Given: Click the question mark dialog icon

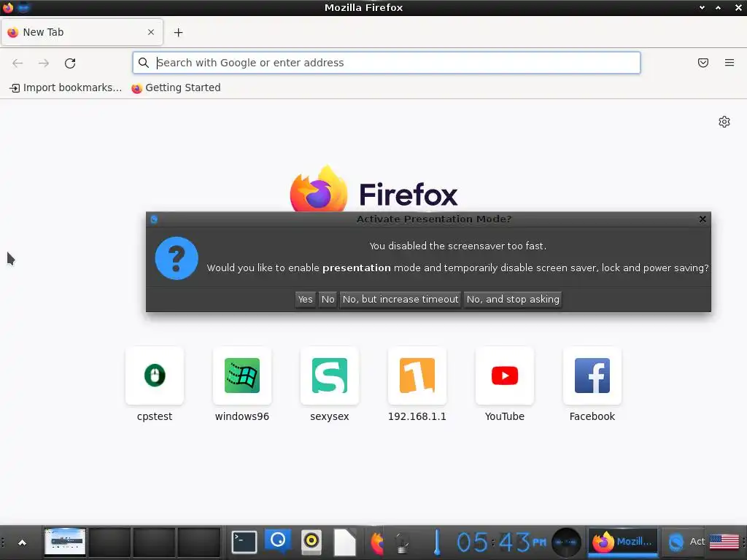Looking at the screenshot, I should (x=177, y=258).
